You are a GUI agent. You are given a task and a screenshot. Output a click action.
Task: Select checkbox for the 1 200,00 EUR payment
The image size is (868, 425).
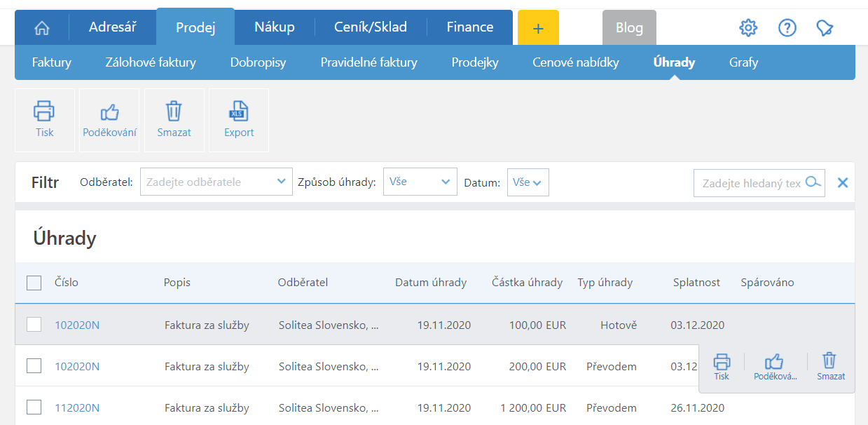click(34, 407)
